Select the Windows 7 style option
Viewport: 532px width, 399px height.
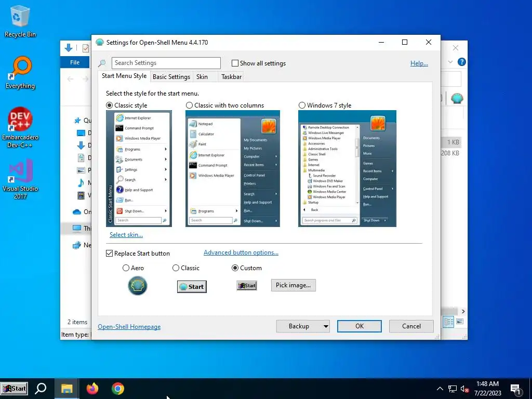(x=302, y=105)
